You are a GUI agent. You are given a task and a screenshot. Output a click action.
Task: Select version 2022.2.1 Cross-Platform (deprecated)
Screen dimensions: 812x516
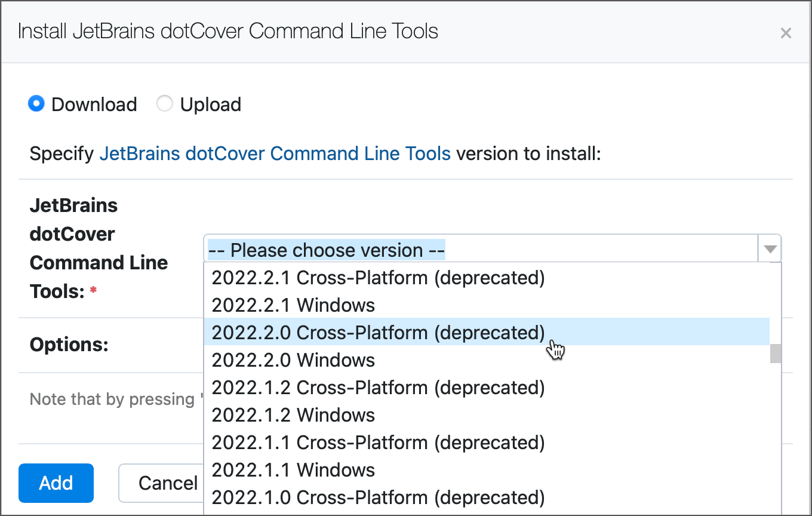point(377,277)
